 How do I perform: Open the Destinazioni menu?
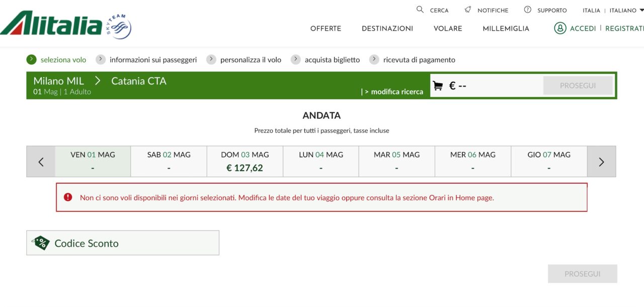387,29
